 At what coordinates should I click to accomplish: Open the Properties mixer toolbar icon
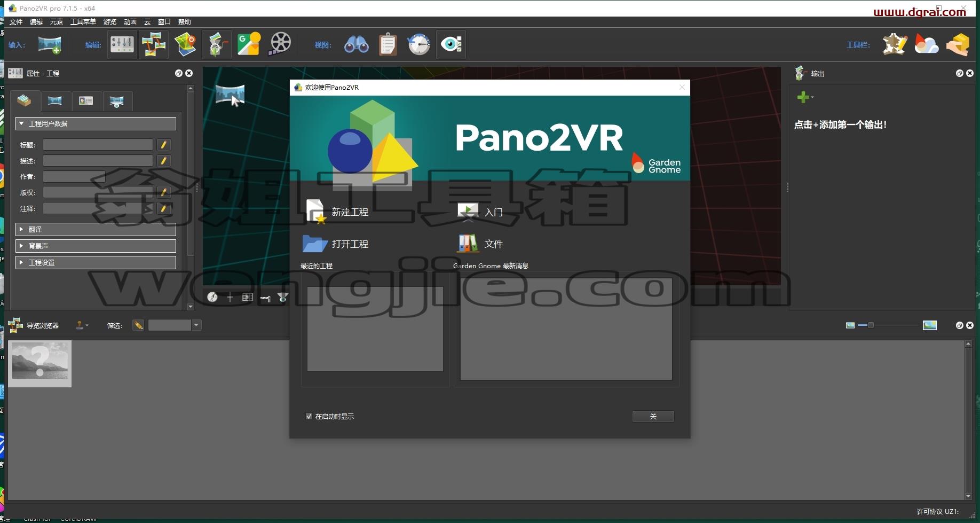point(122,44)
